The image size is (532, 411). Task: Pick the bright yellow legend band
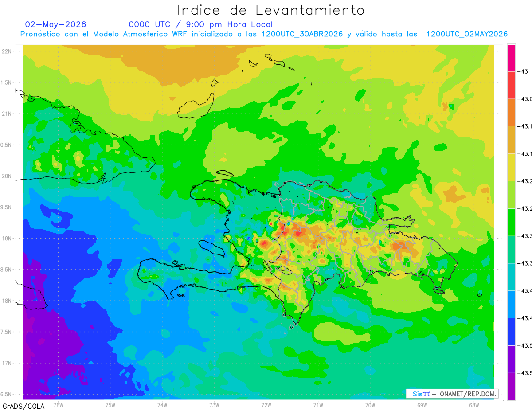click(511, 167)
